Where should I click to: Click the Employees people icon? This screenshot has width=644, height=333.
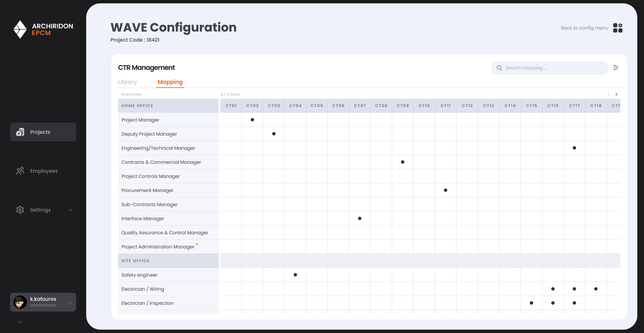pos(20,171)
